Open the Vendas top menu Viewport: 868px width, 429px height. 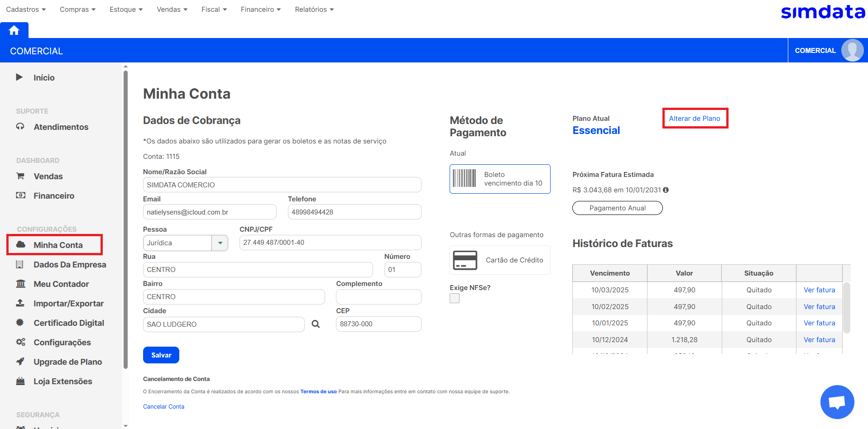[x=172, y=10]
